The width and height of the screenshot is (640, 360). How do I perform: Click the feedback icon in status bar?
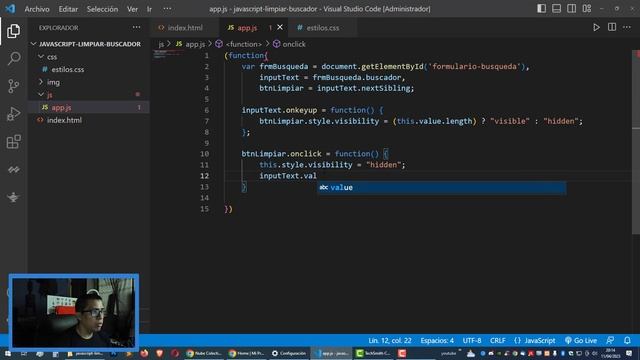(x=610, y=340)
